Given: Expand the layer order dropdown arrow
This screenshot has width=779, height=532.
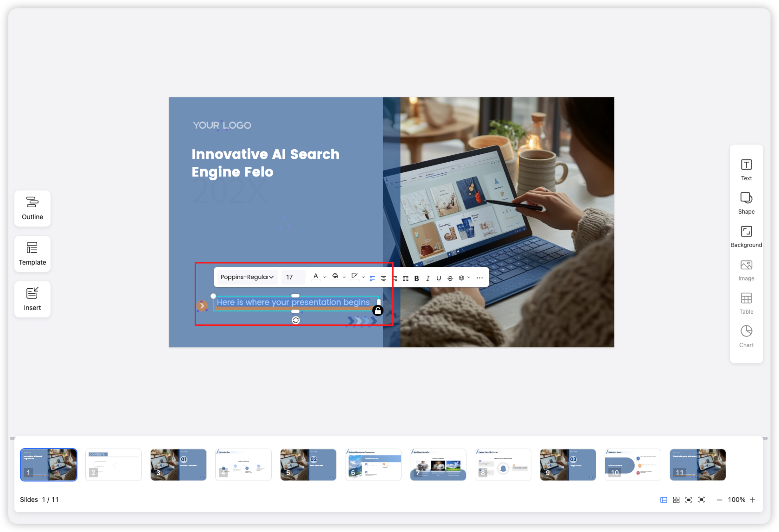Looking at the screenshot, I should coord(469,278).
